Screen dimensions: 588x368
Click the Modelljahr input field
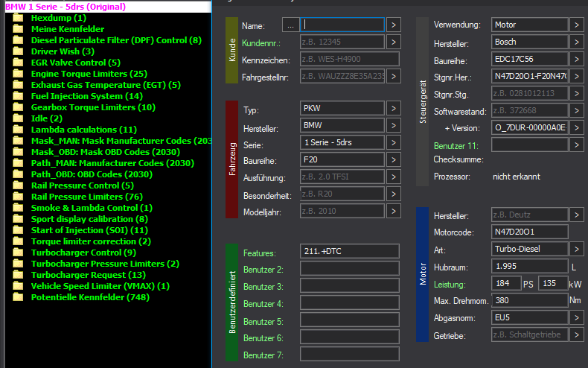pyautogui.click(x=342, y=211)
